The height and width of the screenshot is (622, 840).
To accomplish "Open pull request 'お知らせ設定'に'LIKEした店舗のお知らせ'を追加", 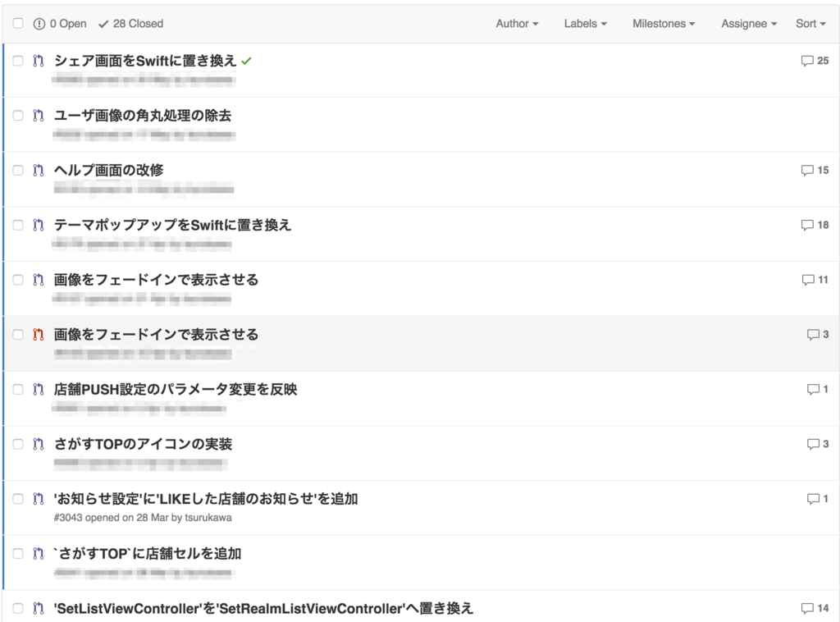I will coord(206,499).
